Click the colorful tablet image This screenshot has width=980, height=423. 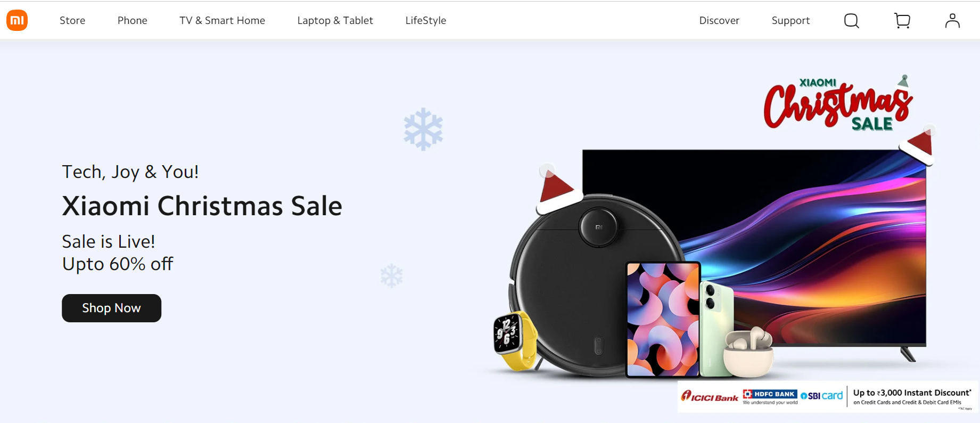tap(663, 320)
